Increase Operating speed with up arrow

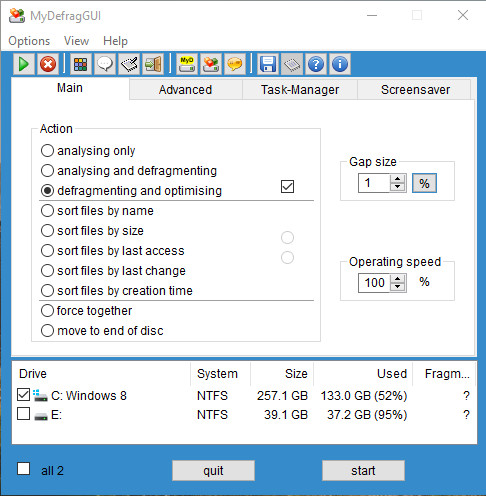tap(397, 279)
